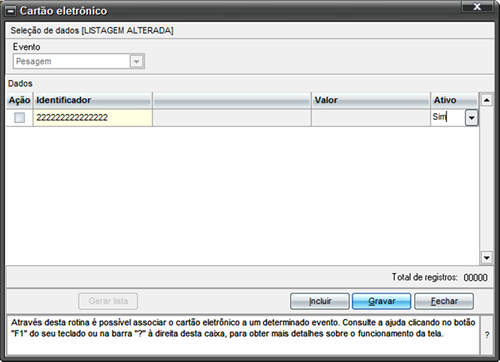Image resolution: width=500 pixels, height=362 pixels.
Task: Click the blank column cell after Identificador
Action: 232,118
